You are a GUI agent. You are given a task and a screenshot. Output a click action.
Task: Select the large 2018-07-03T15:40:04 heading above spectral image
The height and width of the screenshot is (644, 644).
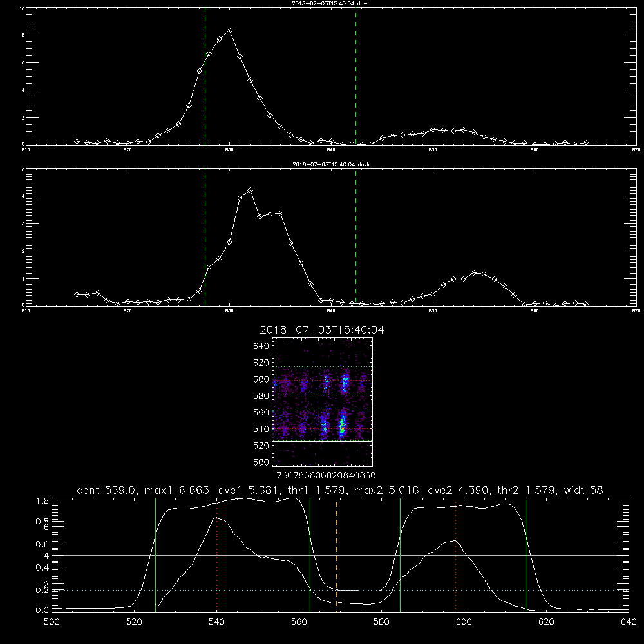point(322,330)
